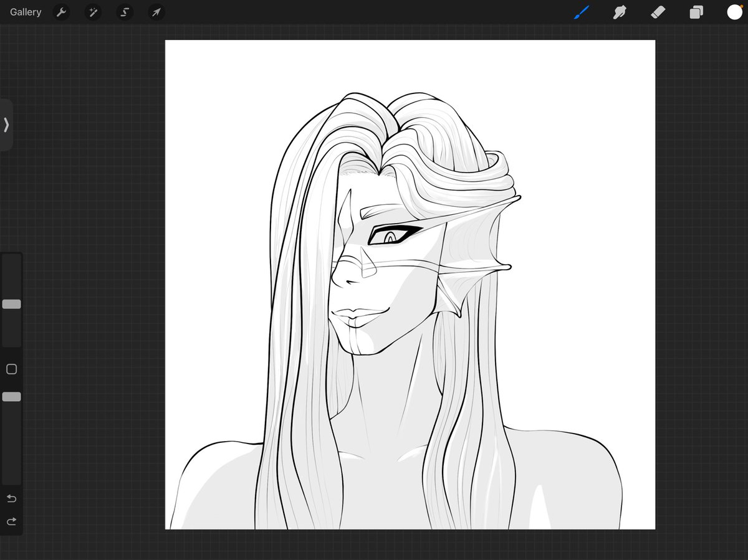Image resolution: width=748 pixels, height=560 pixels.
Task: Open the Adjustments magic wand menu
Action: (93, 12)
